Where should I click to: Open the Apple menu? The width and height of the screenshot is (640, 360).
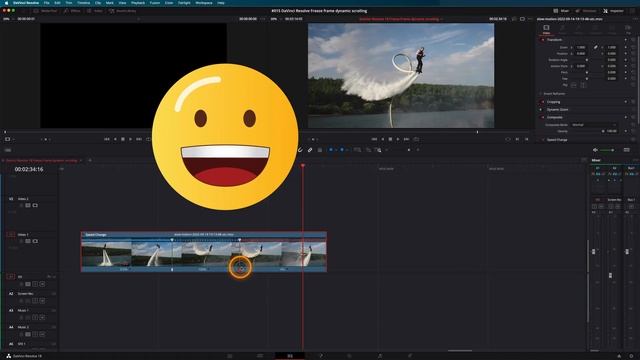point(6,3)
